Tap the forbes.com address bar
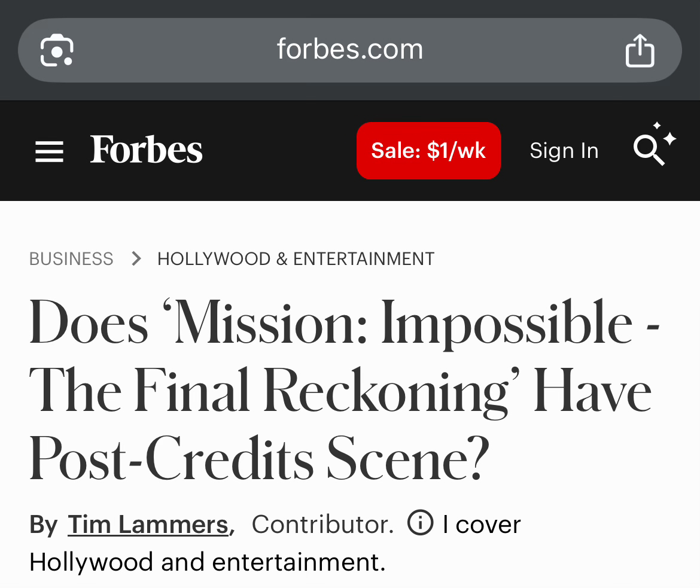Screen dimensions: 700x588 (349, 50)
